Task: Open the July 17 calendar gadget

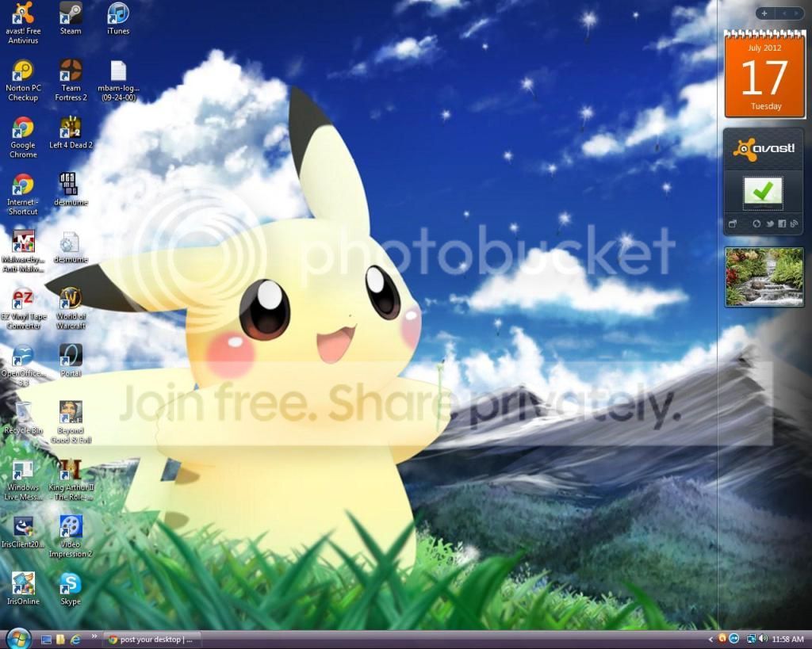Action: click(764, 74)
